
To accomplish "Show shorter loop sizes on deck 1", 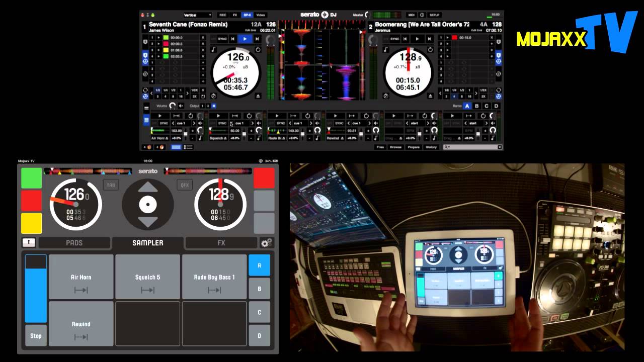I will click(151, 94).
